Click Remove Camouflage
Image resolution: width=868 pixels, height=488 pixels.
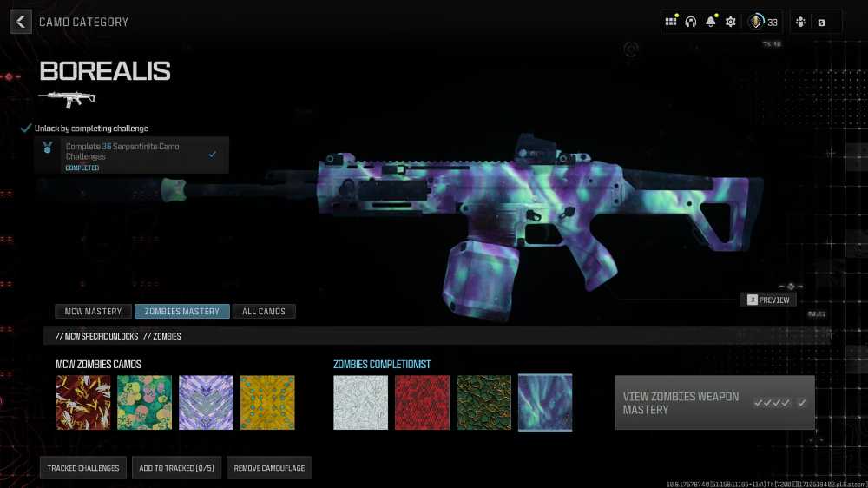(269, 468)
